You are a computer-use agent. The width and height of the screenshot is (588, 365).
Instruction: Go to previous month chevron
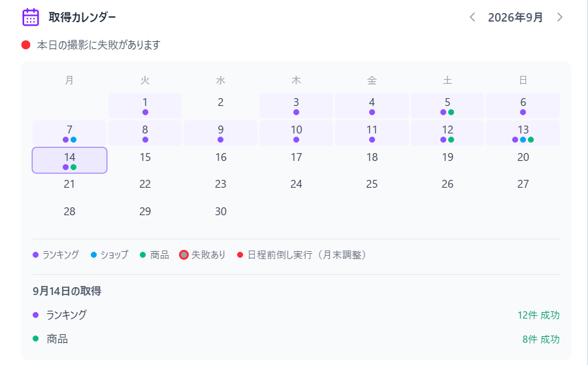[x=472, y=17]
